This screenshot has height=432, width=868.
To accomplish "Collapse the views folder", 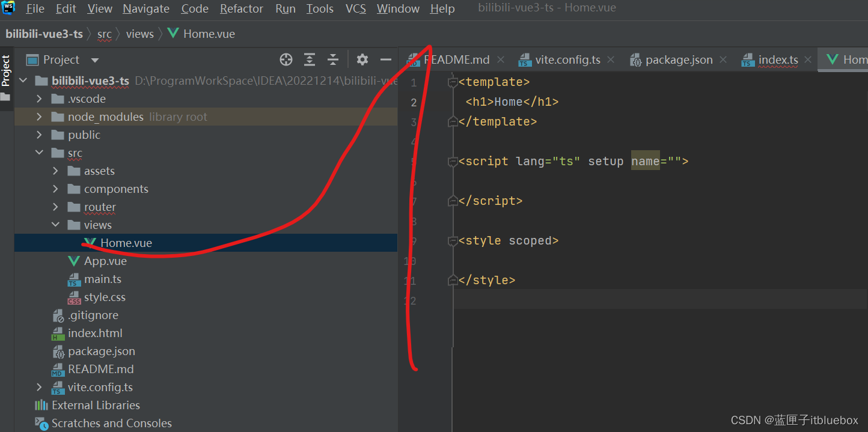I will pyautogui.click(x=56, y=225).
